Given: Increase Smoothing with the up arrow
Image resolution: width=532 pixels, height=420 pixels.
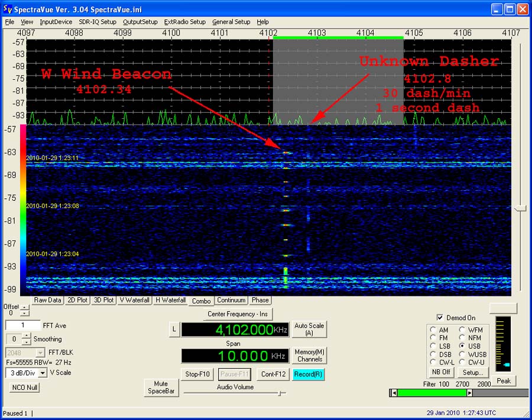Looking at the screenshot, I should pyautogui.click(x=27, y=336).
